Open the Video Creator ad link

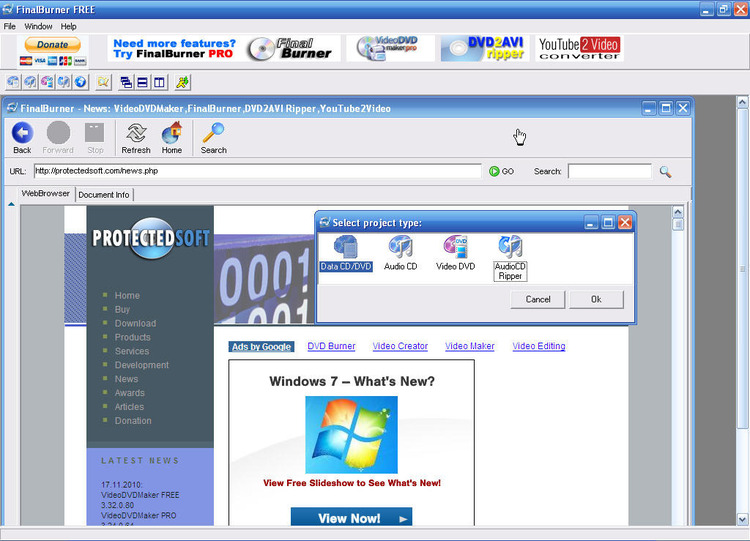click(x=400, y=346)
